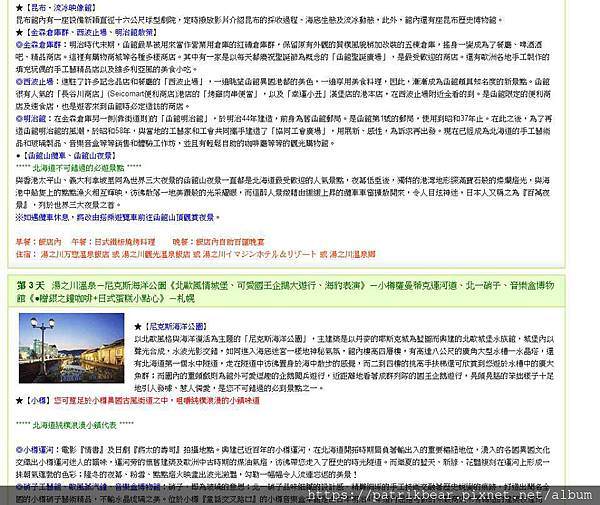Click red text 您可駐足於小樽異國古風街道之中
600x505 pixels.
click(111, 401)
